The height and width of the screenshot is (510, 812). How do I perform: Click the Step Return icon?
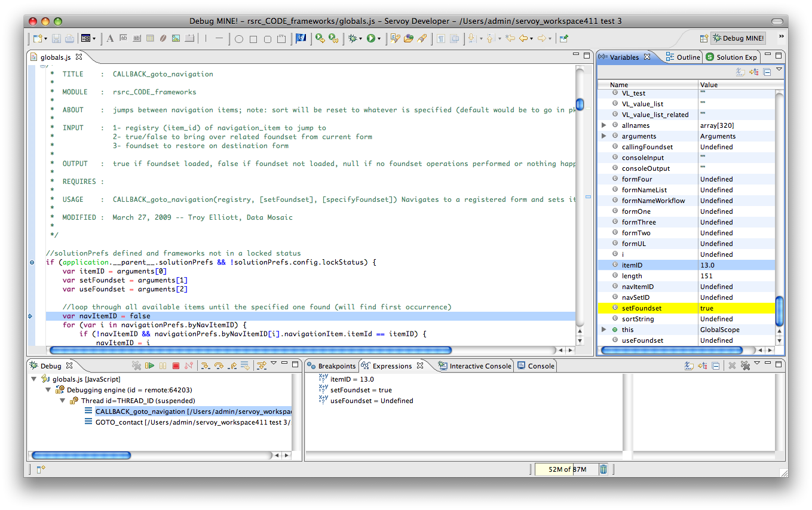[232, 365]
